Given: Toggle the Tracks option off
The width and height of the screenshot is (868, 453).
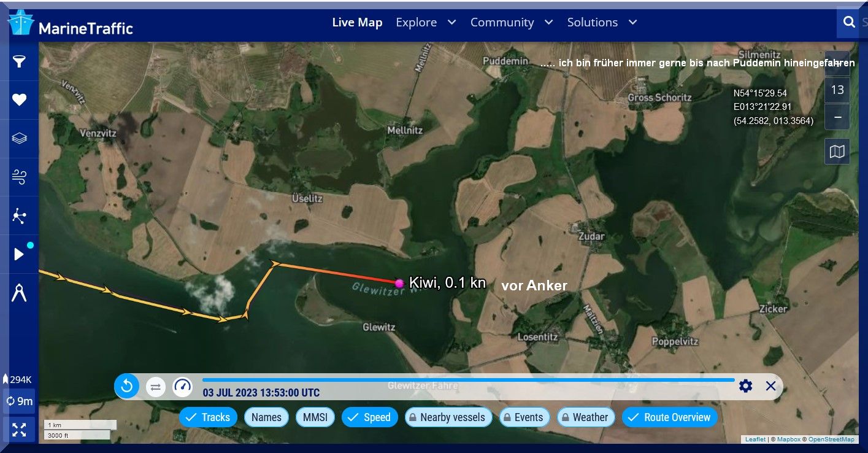Looking at the screenshot, I should (x=209, y=417).
